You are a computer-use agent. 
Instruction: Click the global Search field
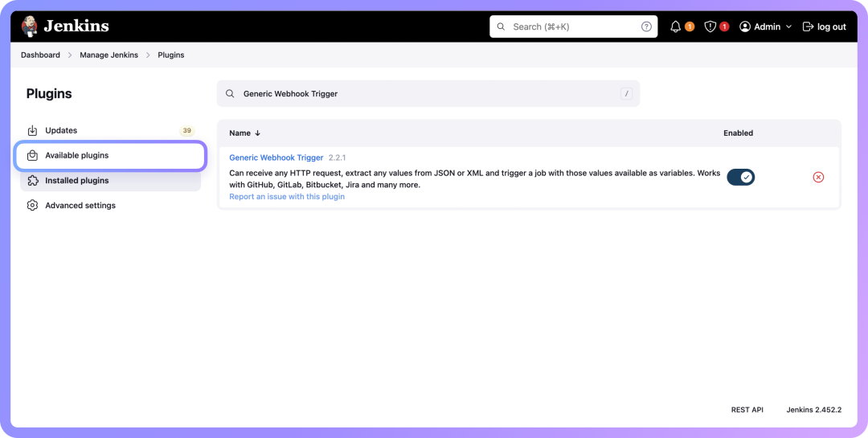pyautogui.click(x=574, y=27)
